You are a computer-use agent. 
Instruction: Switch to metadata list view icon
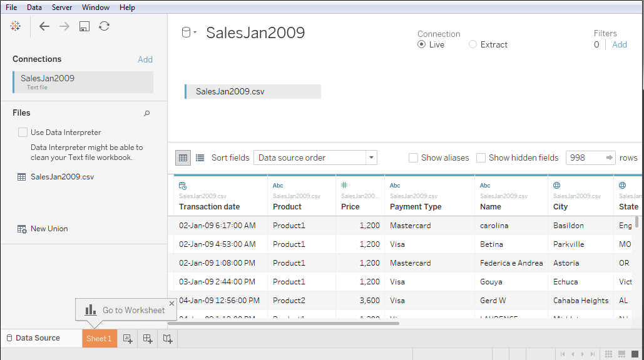(x=200, y=158)
